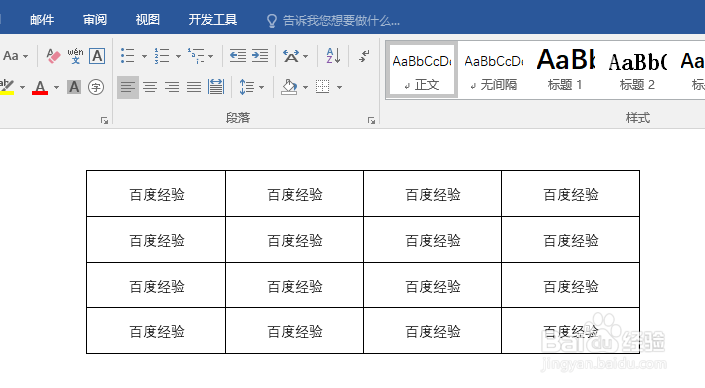Click the Clear All Formatting eraser icon
The image size is (705, 388).
pyautogui.click(x=53, y=56)
